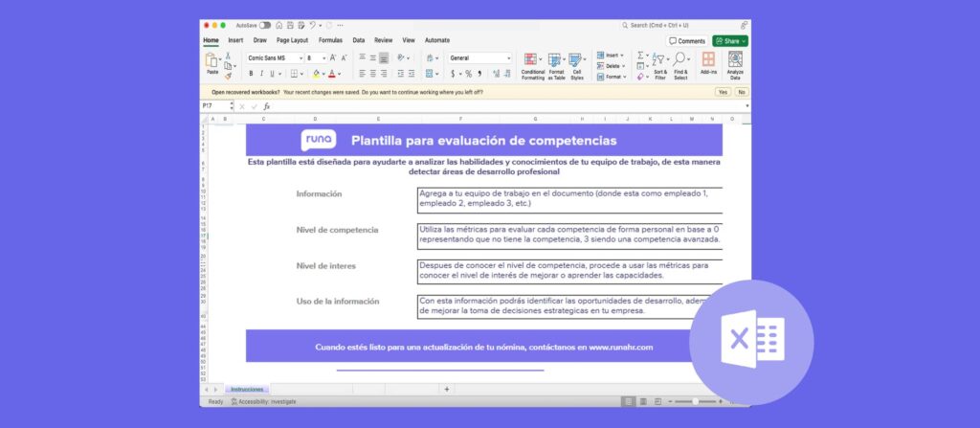Viewport: 980px width, 428px height.
Task: Click the Percent style icon
Action: tap(468, 74)
